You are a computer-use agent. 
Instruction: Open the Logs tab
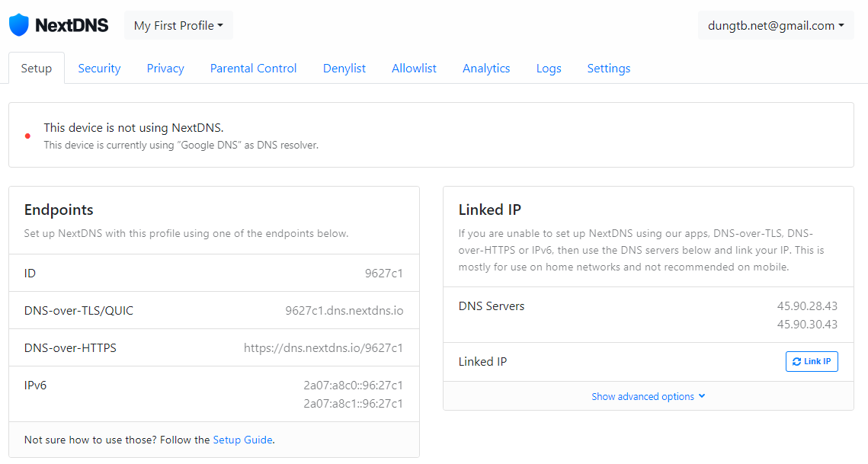pos(549,69)
